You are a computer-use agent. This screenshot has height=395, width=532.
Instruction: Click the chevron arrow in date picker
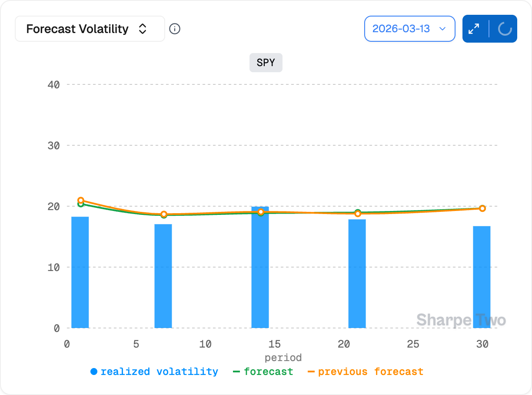[x=442, y=29]
